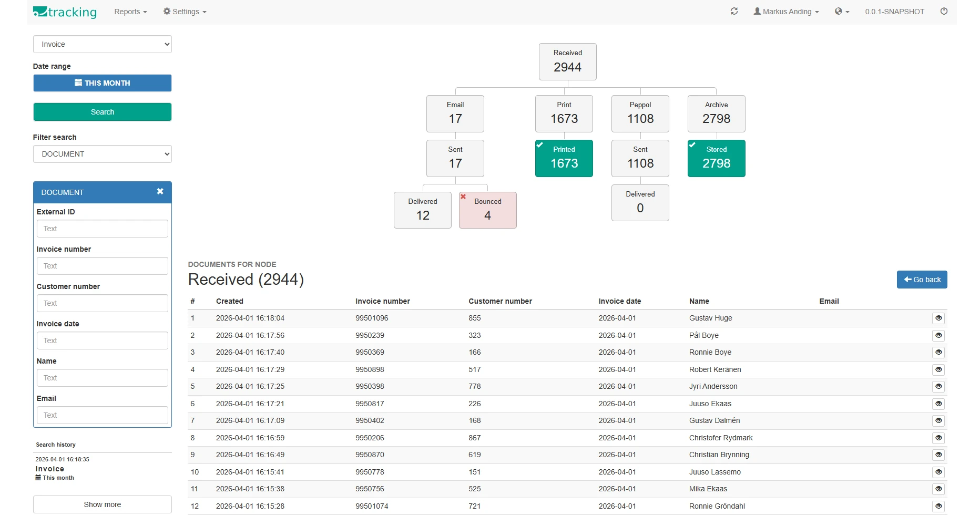Image resolution: width=980 pixels, height=516 pixels.
Task: Click the green Search button
Action: click(103, 112)
